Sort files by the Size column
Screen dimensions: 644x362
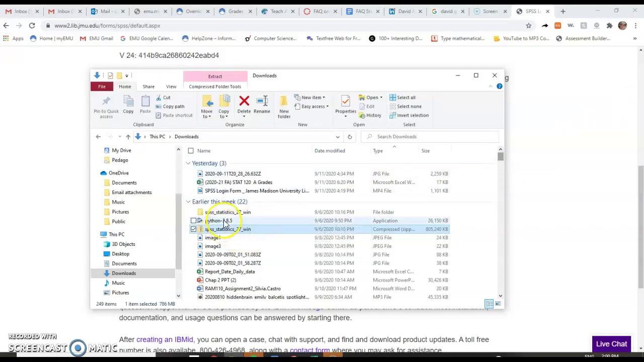pyautogui.click(x=426, y=151)
